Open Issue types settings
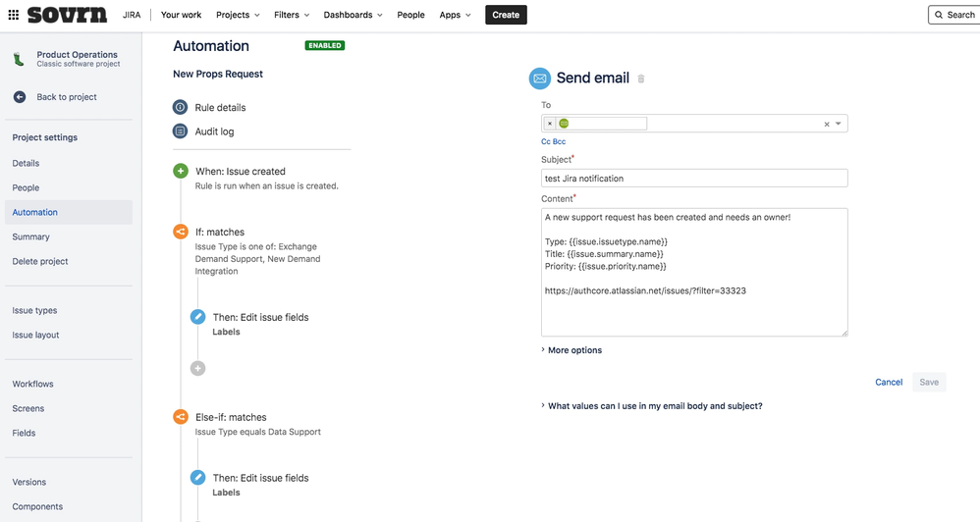Image resolution: width=980 pixels, height=522 pixels. pyautogui.click(x=34, y=310)
